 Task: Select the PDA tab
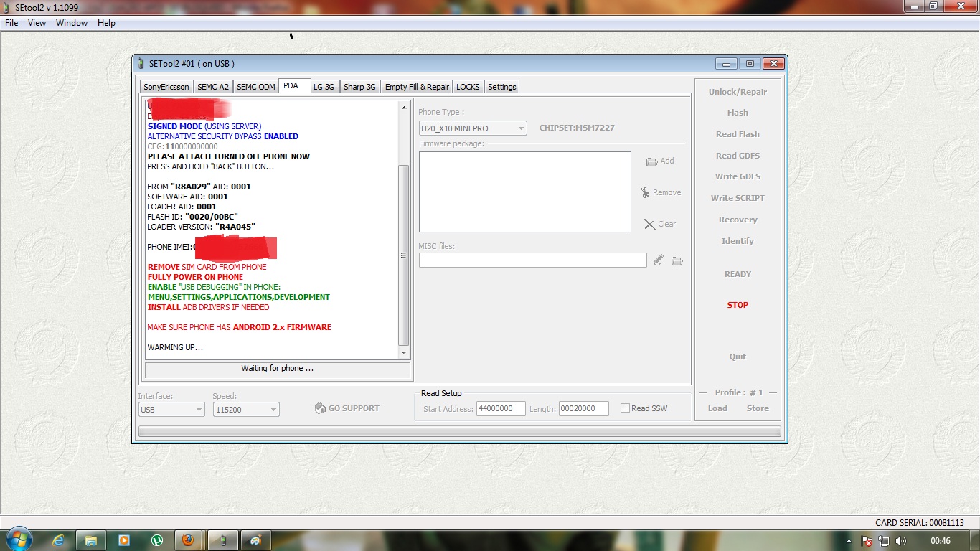coord(294,85)
